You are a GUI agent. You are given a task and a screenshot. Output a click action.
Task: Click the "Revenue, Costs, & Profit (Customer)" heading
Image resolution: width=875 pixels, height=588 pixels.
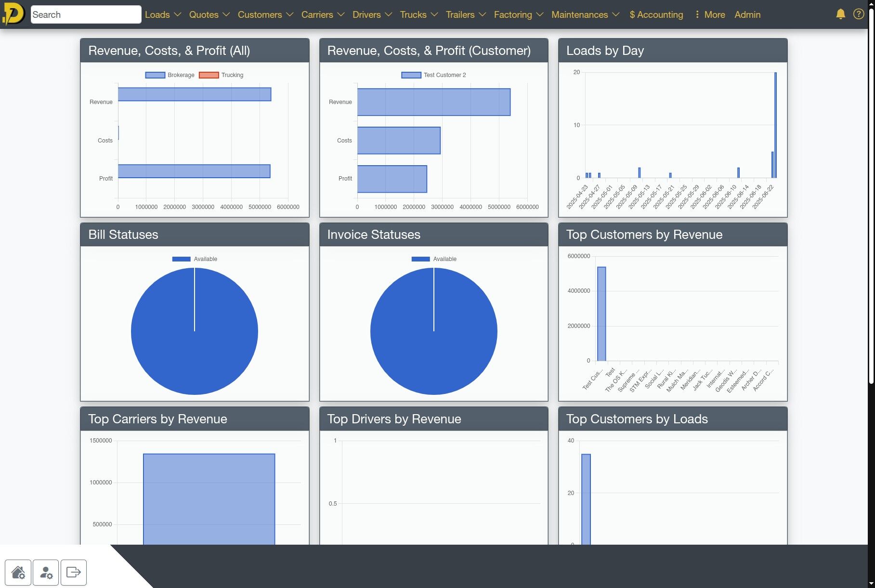[x=429, y=51]
